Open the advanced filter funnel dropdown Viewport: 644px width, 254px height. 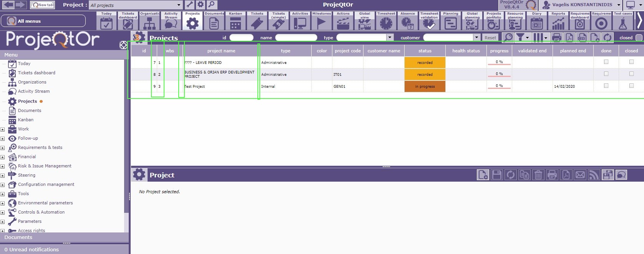523,37
